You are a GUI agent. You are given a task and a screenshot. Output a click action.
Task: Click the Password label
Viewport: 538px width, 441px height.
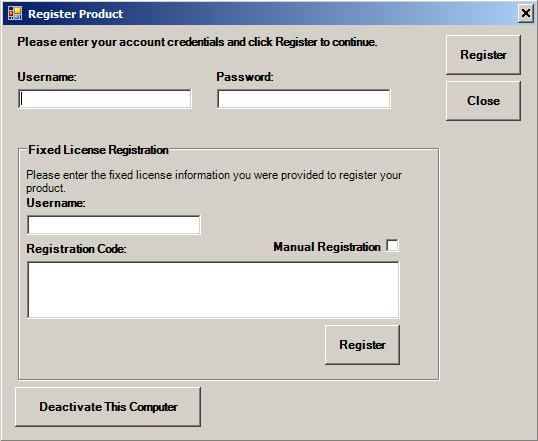[x=245, y=77]
